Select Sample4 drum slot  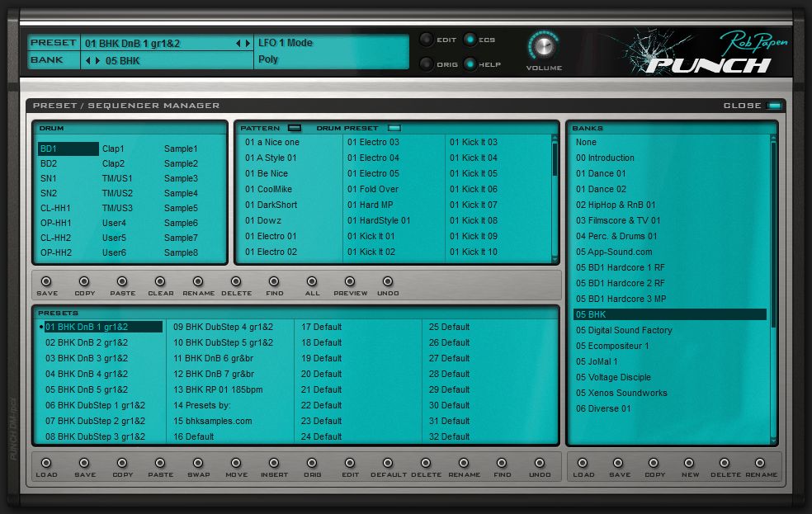point(181,193)
